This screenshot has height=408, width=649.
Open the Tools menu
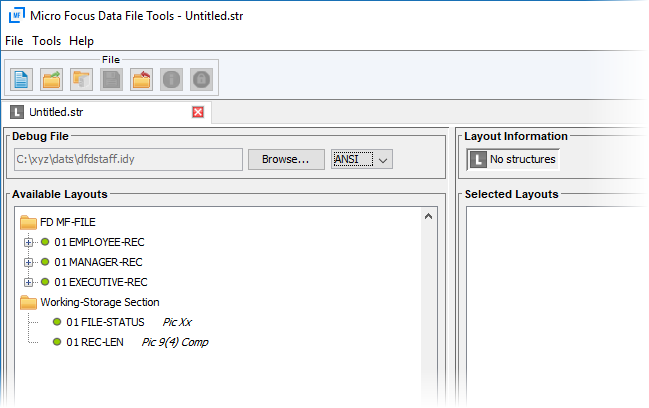[x=46, y=41]
